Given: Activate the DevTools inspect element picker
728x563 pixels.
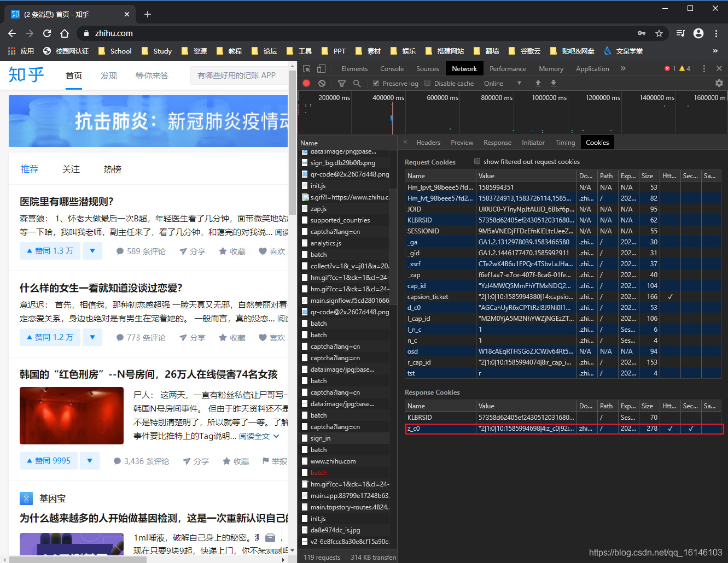Looking at the screenshot, I should [307, 68].
